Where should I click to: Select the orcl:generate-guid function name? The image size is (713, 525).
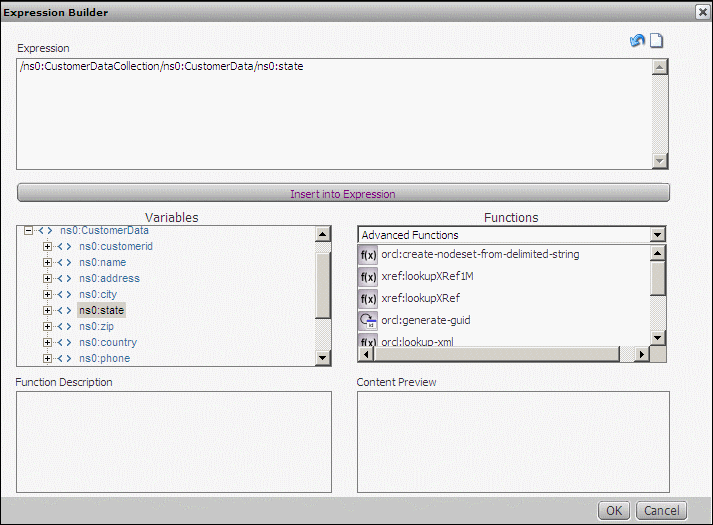click(426, 320)
